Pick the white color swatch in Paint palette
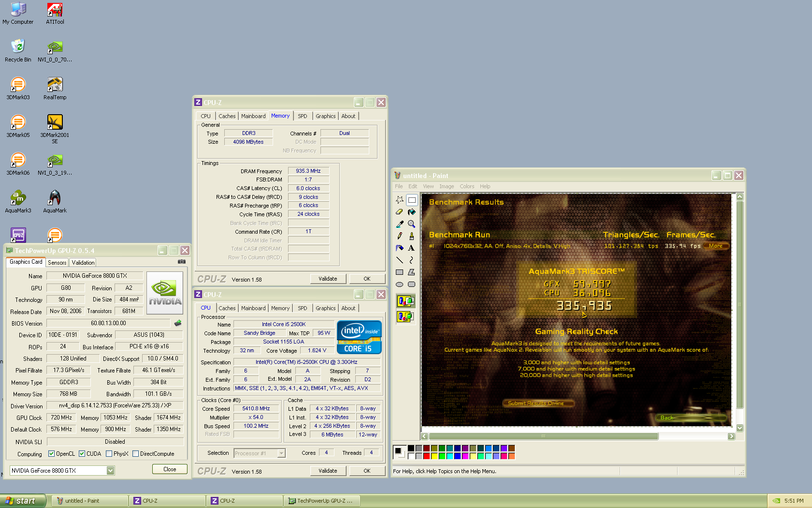The width and height of the screenshot is (812, 508). pyautogui.click(x=411, y=456)
